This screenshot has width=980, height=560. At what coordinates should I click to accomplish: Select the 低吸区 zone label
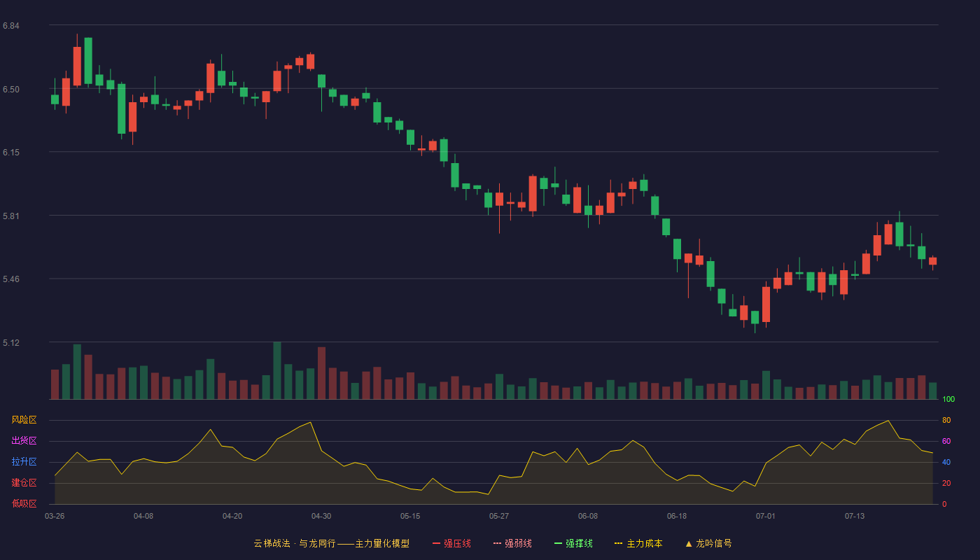coord(24,503)
